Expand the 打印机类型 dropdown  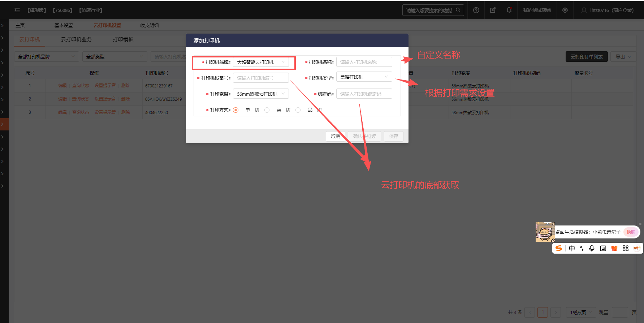click(x=364, y=77)
